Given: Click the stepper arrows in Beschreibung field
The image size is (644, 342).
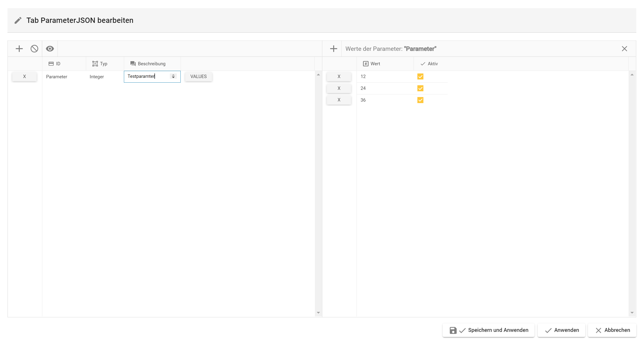Looking at the screenshot, I should pyautogui.click(x=173, y=76).
